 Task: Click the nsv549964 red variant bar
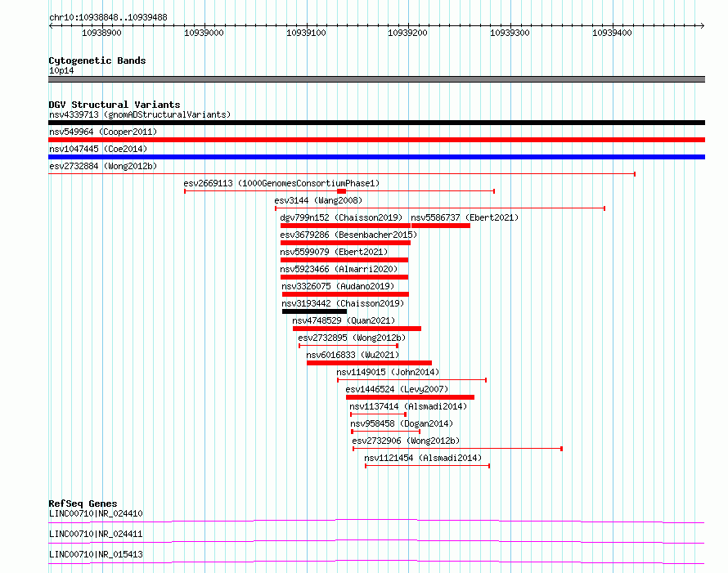[376, 140]
